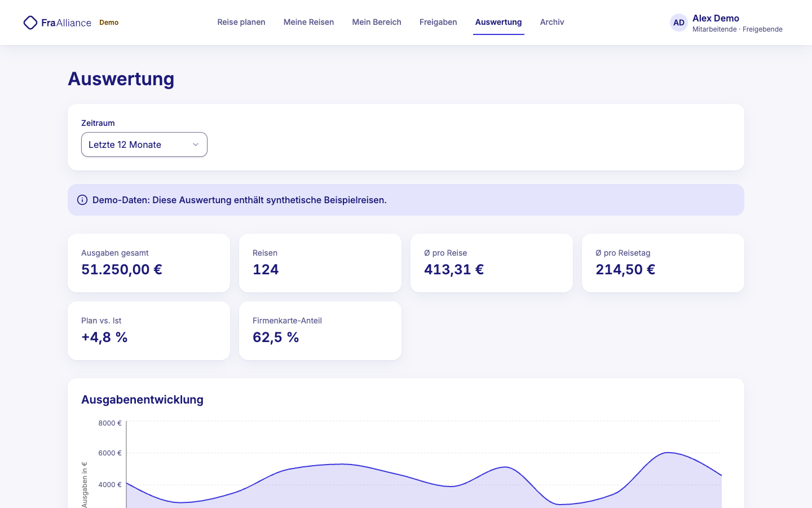Switch to the Mein Bereich tab
The image size is (812, 508).
[x=377, y=22]
